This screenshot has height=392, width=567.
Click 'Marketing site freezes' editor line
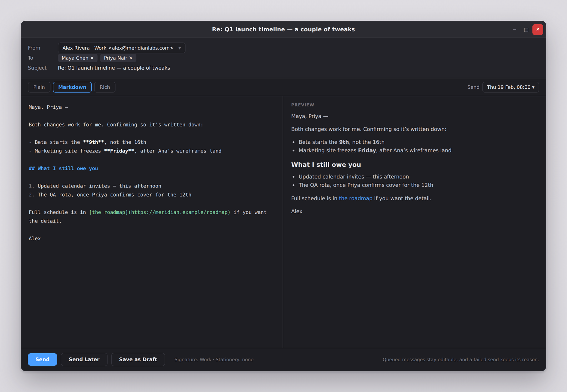(x=125, y=151)
